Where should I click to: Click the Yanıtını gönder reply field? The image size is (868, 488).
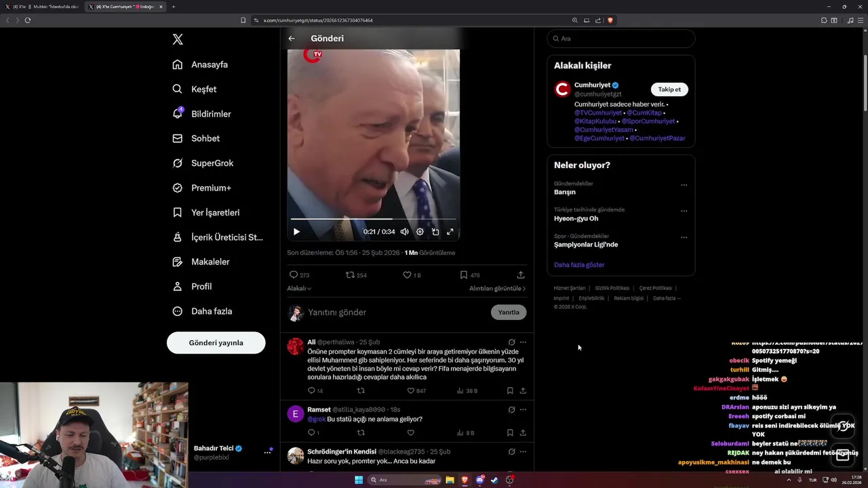pos(397,312)
